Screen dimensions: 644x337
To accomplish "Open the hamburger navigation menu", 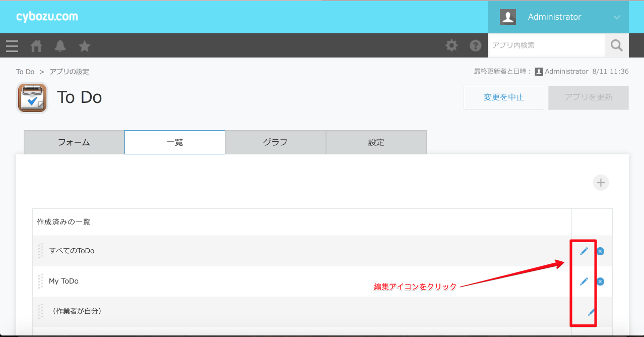I will tap(12, 45).
